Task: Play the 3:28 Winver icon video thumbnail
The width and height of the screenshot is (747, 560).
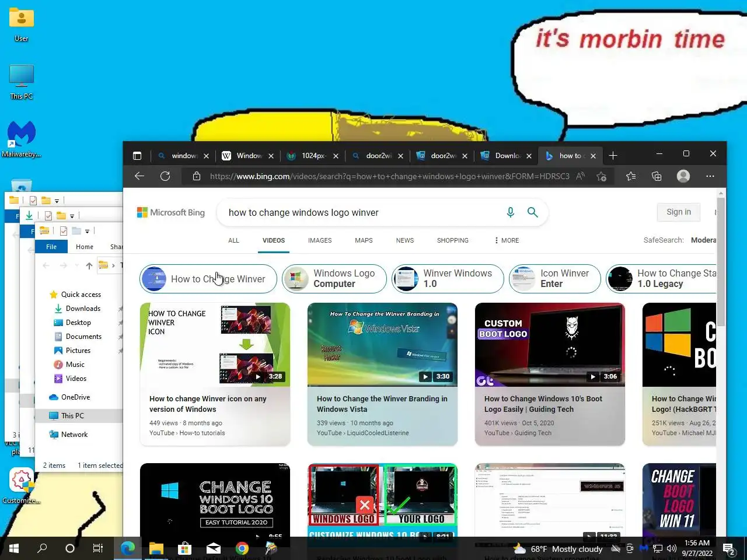Action: (x=215, y=344)
